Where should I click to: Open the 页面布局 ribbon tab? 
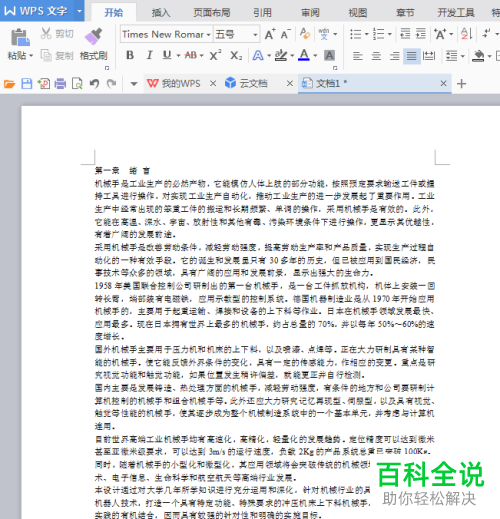point(212,13)
